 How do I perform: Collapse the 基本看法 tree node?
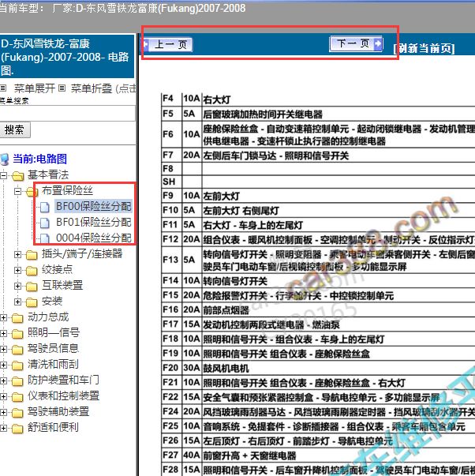(3, 175)
